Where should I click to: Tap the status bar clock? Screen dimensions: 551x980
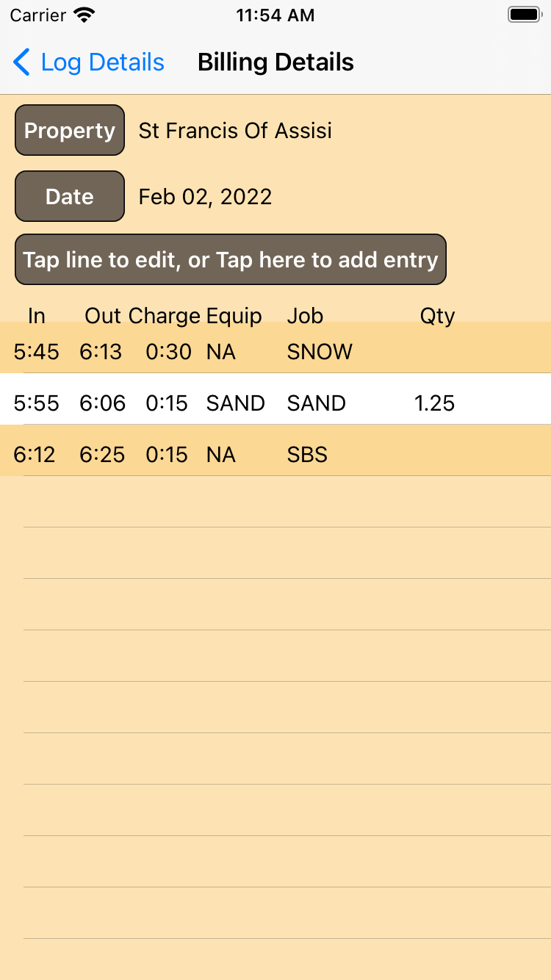[275, 15]
